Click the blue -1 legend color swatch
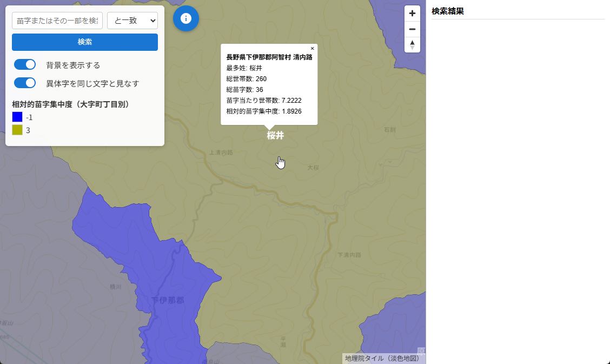 (x=17, y=117)
